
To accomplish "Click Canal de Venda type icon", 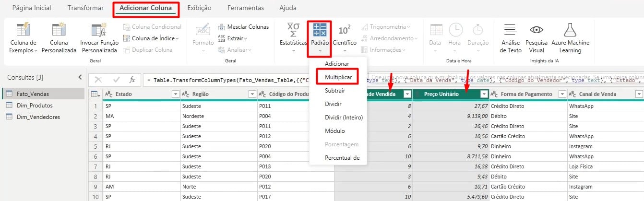I will (x=572, y=94).
